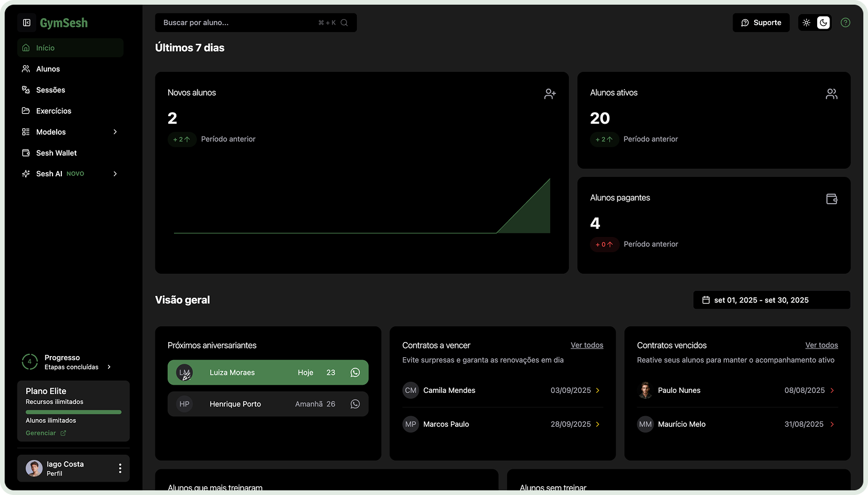Open the date range picker set 01 - set 30
Viewport: 868px width, 495px height.
[771, 299]
